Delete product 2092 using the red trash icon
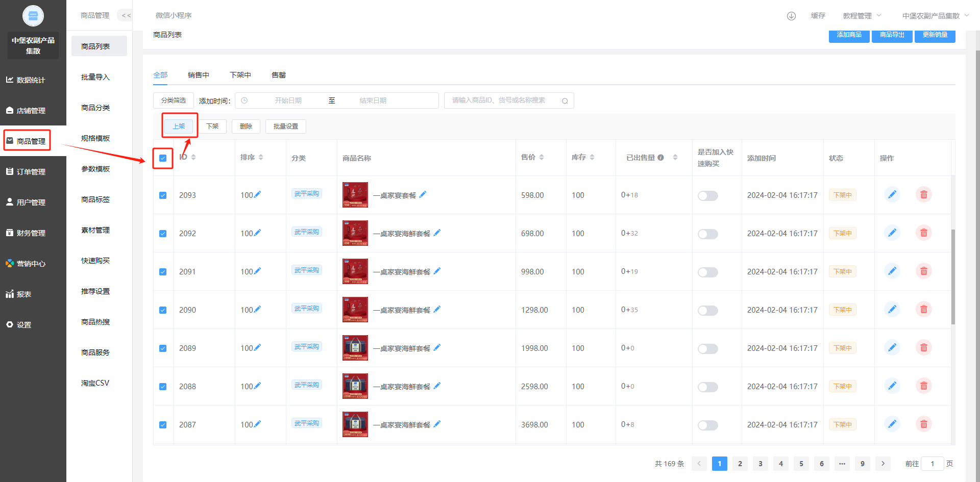Image resolution: width=980 pixels, height=482 pixels. pos(923,233)
